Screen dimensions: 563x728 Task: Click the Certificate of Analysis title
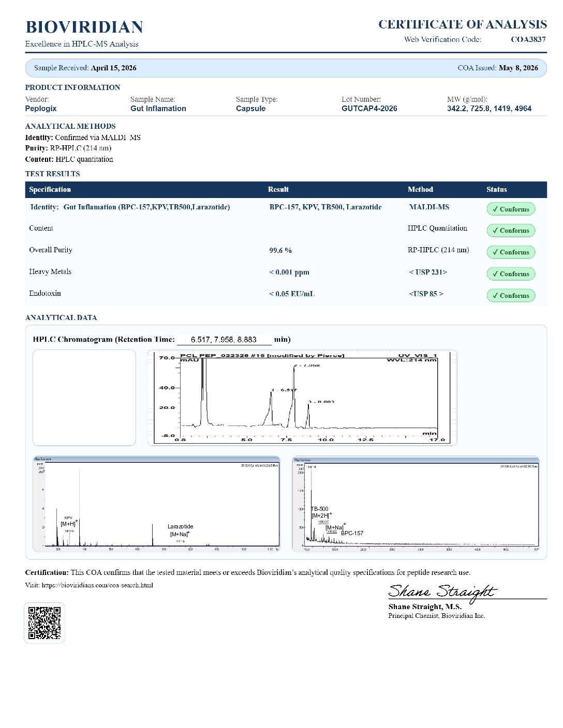tap(463, 24)
